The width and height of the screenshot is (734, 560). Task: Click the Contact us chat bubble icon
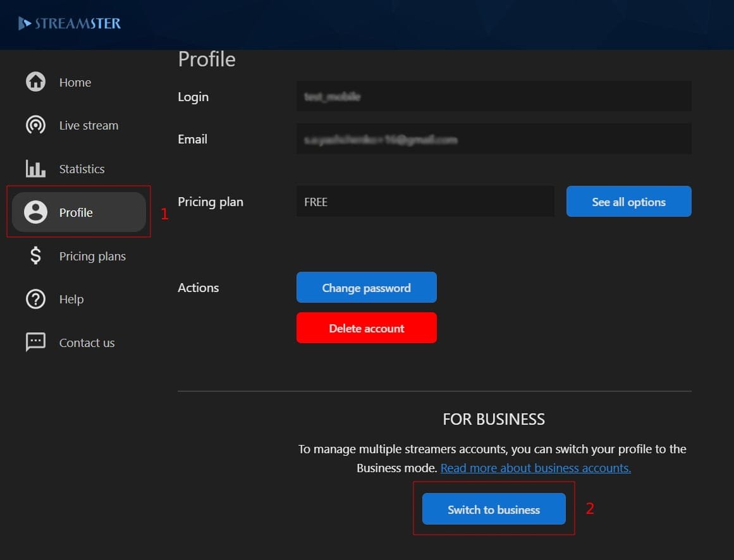(35, 342)
